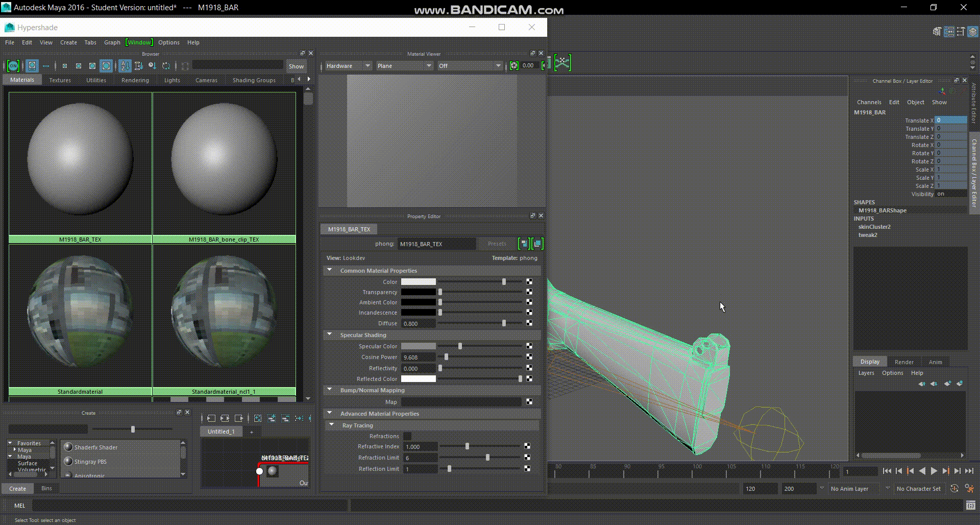980x525 pixels.
Task: Collapse the Favorites tree item
Action: pyautogui.click(x=10, y=443)
